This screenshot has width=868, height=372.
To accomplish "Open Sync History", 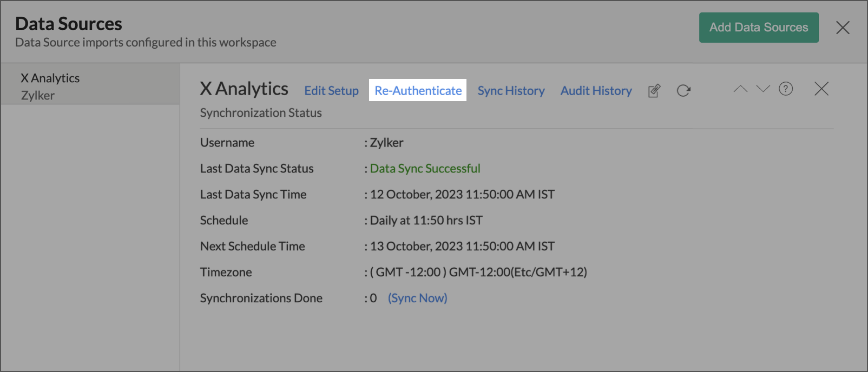I will [x=511, y=91].
